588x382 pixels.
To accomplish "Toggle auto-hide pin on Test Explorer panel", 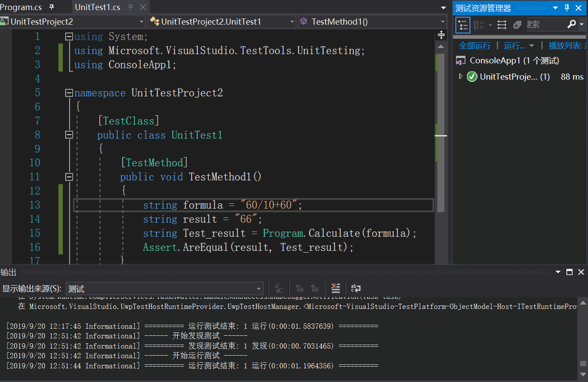I will pos(567,8).
